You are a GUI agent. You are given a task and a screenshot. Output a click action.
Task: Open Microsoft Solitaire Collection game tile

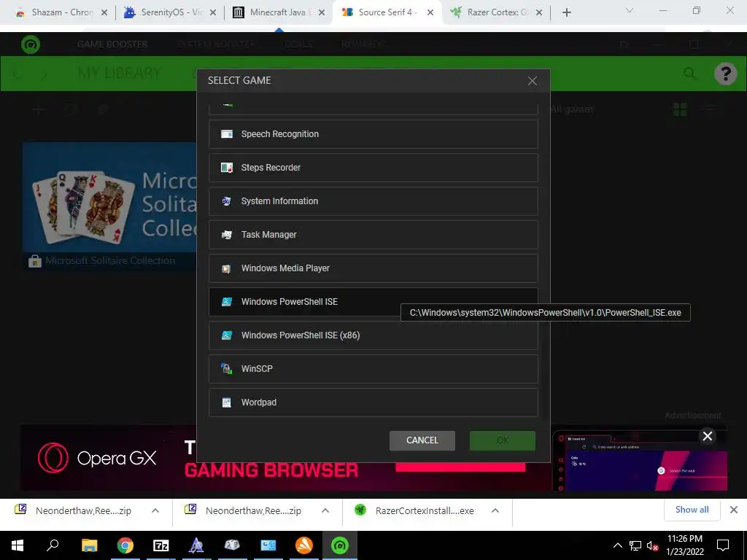click(x=109, y=206)
